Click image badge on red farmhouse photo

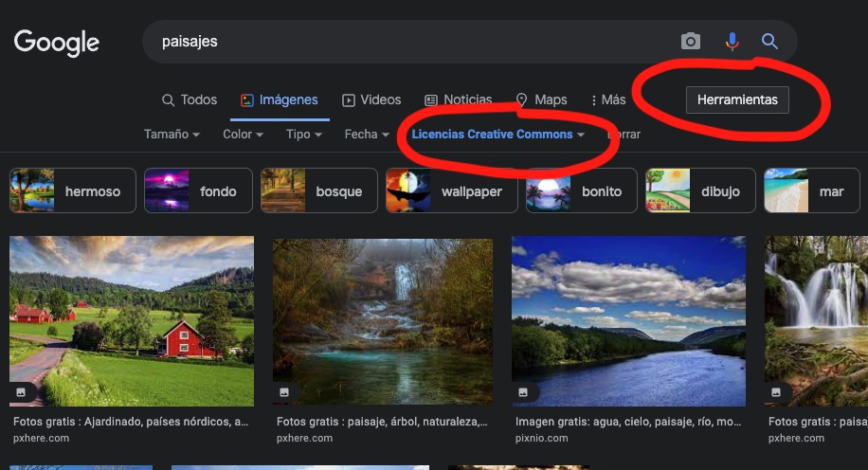pos(21,392)
